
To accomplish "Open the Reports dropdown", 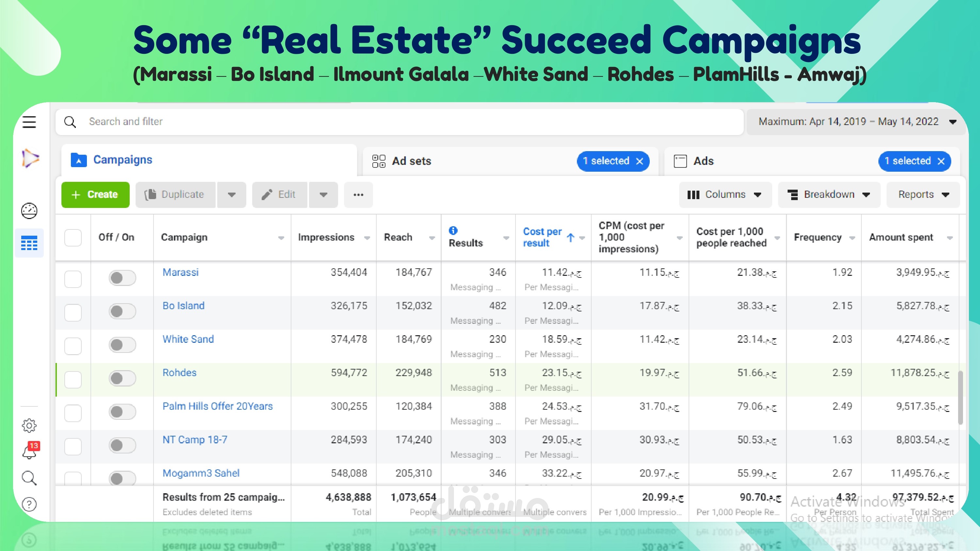I will tap(923, 195).
